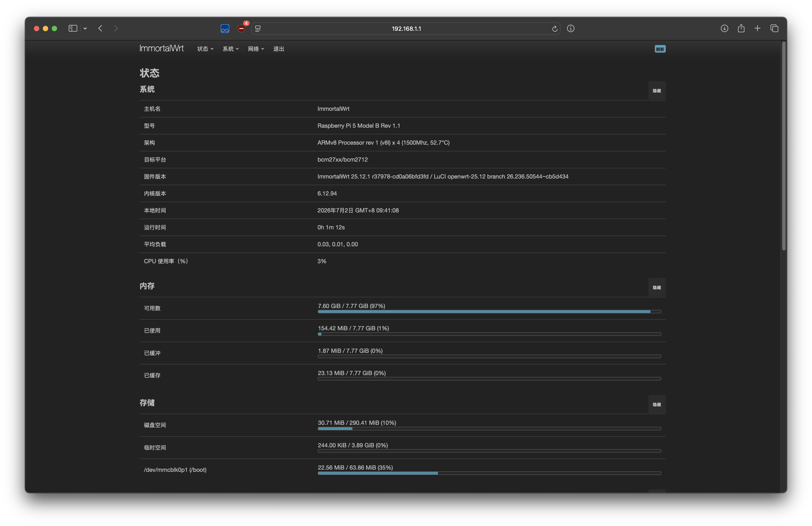Open the page info circle icon

pyautogui.click(x=571, y=28)
